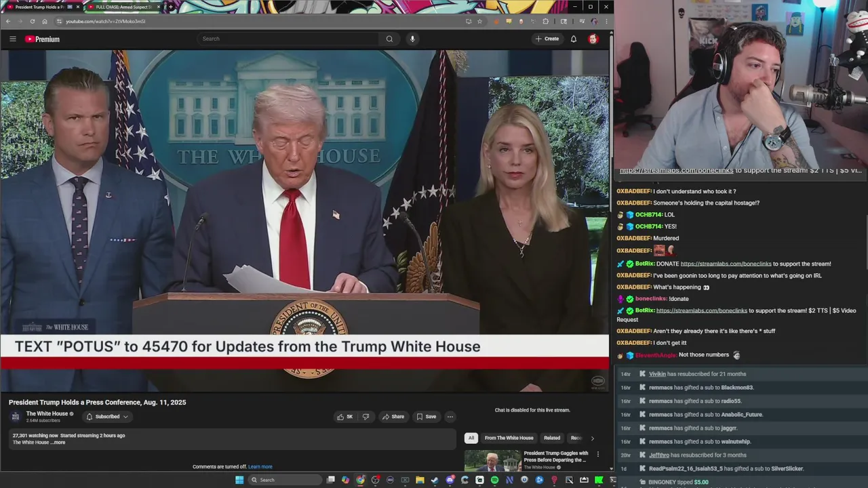Select remmacs gifted sub to jaggrr event
The height and width of the screenshot is (488, 868).
[x=741, y=428]
